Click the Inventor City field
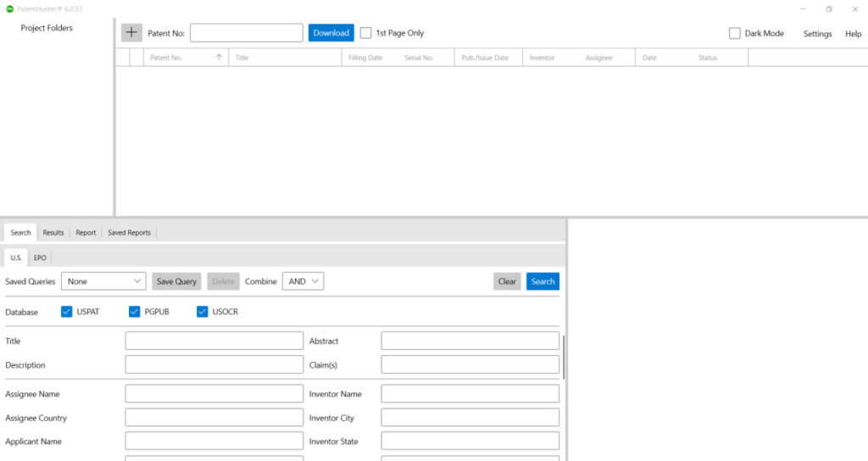 click(470, 417)
